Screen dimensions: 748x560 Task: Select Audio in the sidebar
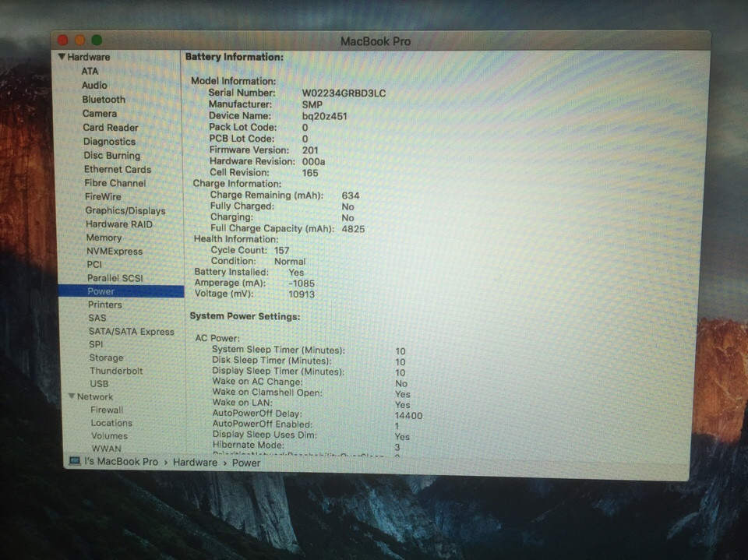pos(94,85)
